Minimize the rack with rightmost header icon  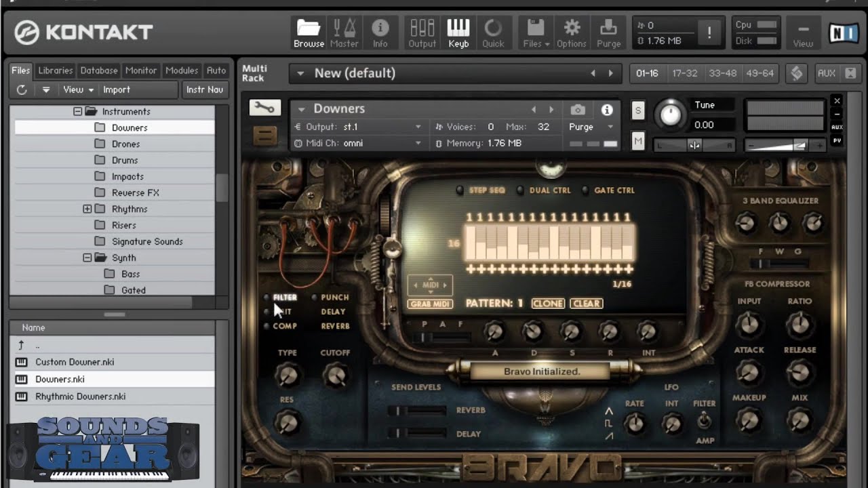[x=852, y=73]
